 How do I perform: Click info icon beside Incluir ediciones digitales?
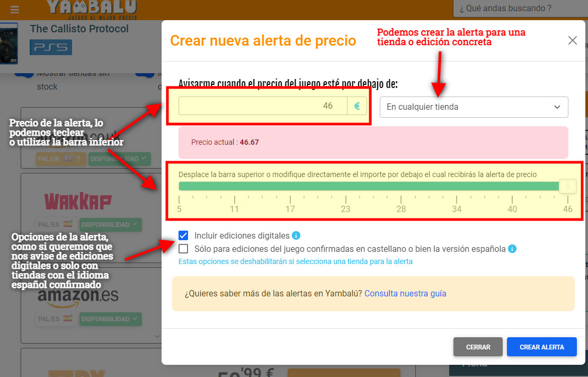297,235
